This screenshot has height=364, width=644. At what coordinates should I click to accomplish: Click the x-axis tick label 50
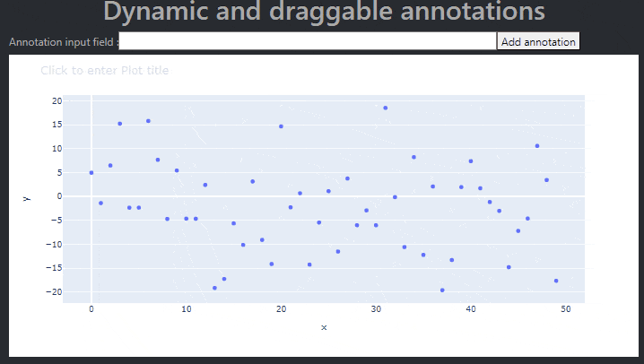tap(566, 309)
